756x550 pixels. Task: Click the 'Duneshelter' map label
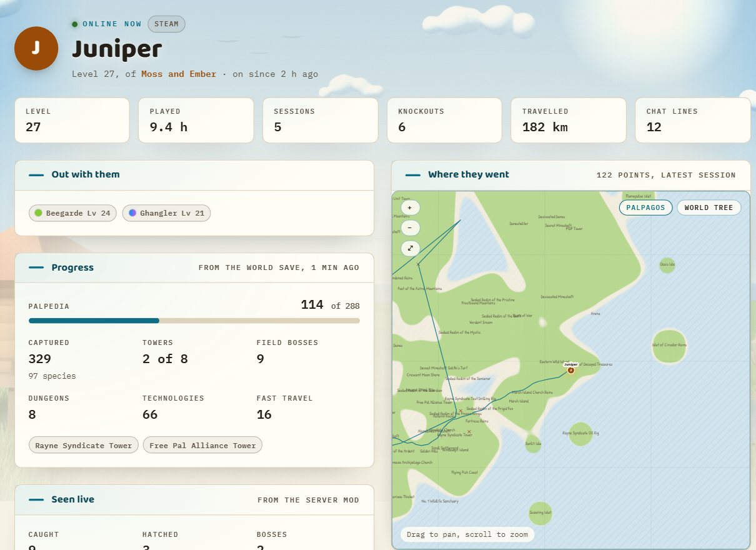click(x=519, y=223)
